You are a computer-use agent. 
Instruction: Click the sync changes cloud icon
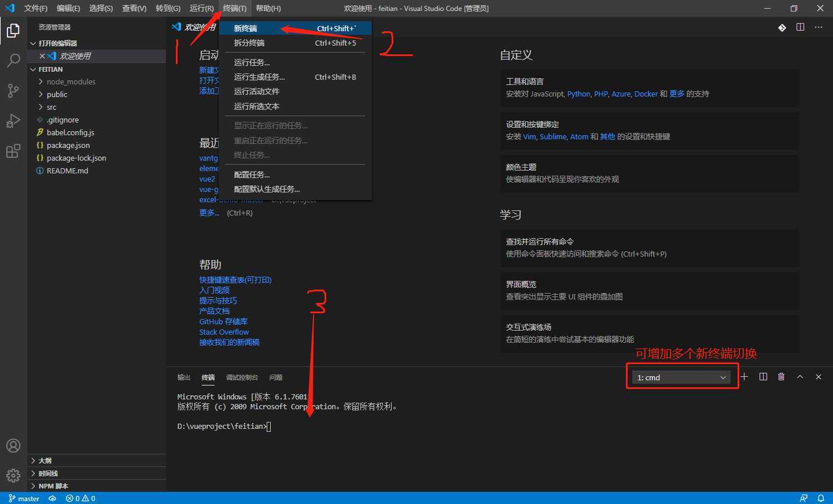(x=53, y=498)
